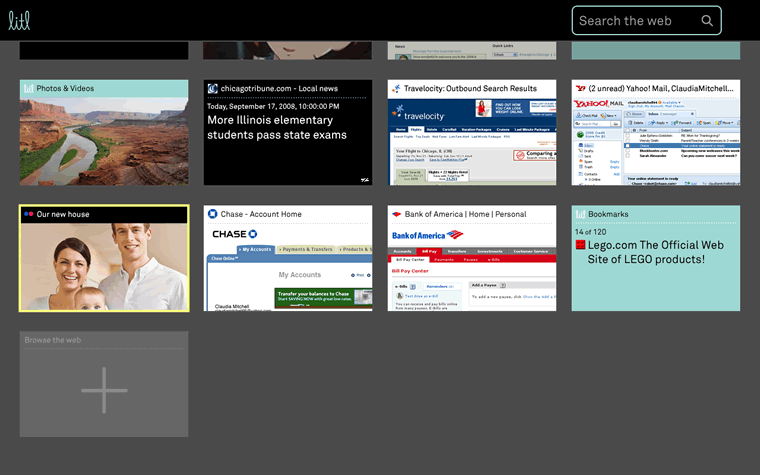Click the Bank of America logo in preview

click(x=428, y=235)
